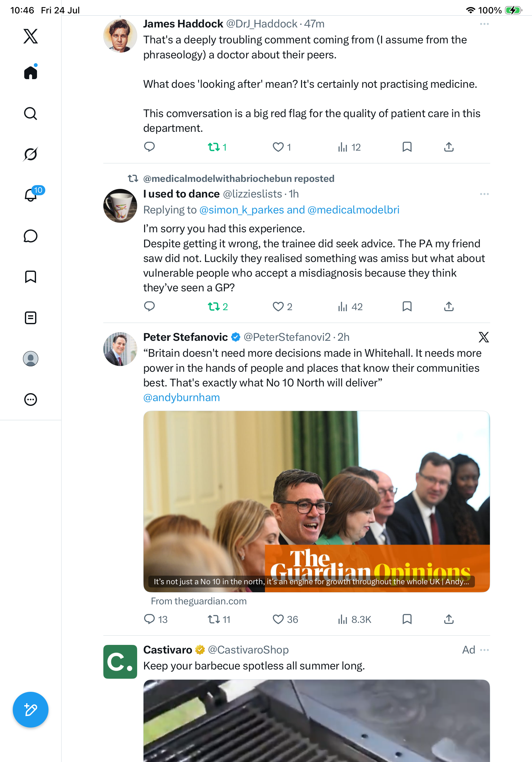This screenshot has width=532, height=762.
Task: Open the search icon in sidebar
Action: click(x=31, y=114)
